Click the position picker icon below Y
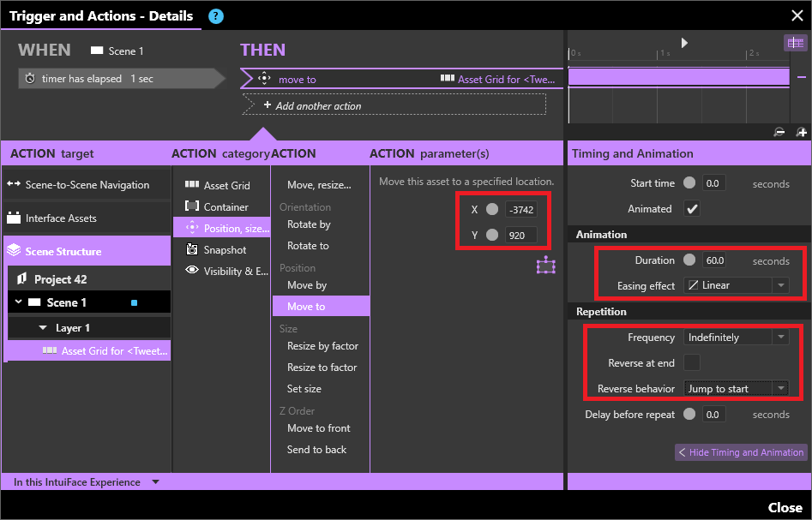This screenshot has height=520, width=812. (x=545, y=266)
